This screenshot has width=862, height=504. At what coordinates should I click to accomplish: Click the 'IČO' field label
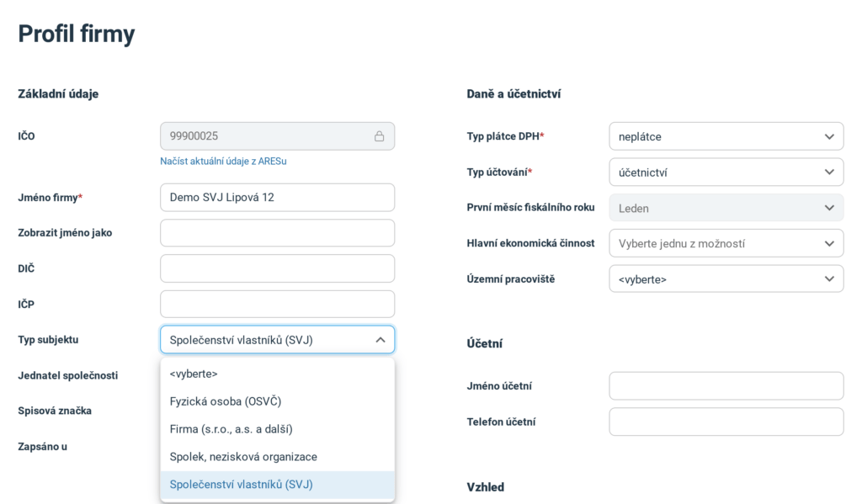[26, 136]
